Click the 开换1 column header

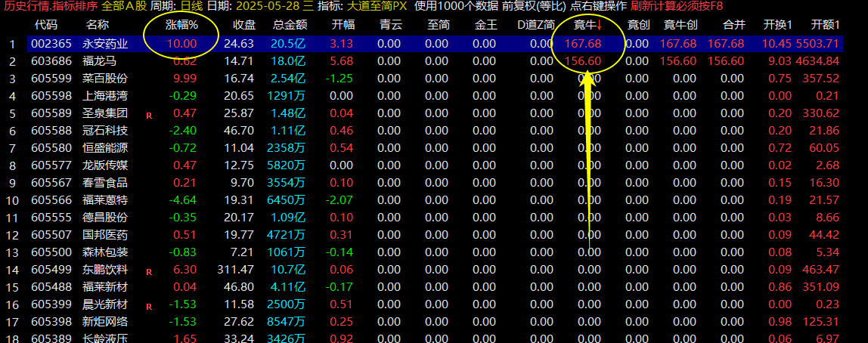[778, 25]
